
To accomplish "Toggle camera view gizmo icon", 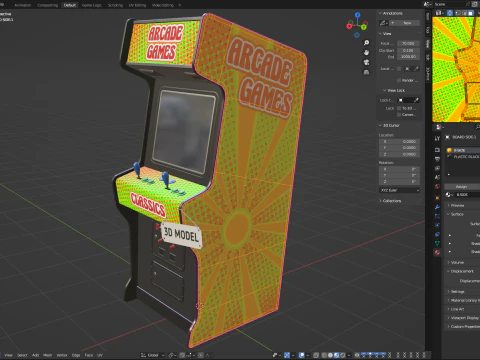I will pos(366,62).
